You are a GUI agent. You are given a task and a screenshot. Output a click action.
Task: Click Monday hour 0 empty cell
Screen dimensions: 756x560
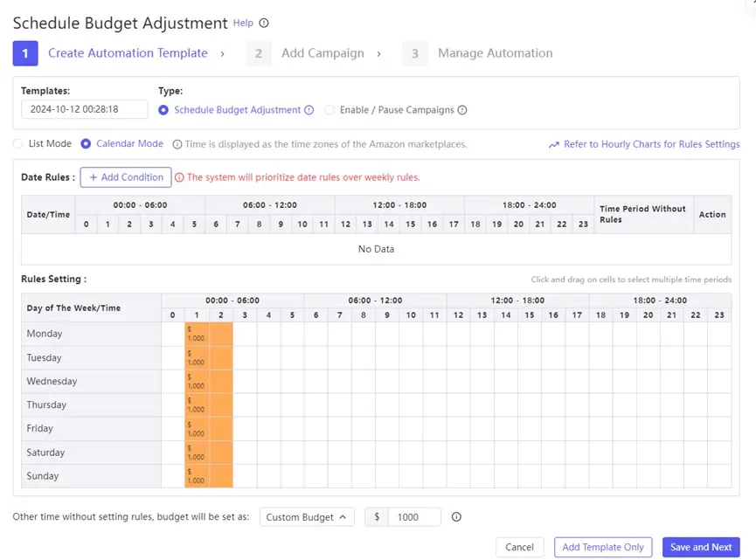(173, 334)
